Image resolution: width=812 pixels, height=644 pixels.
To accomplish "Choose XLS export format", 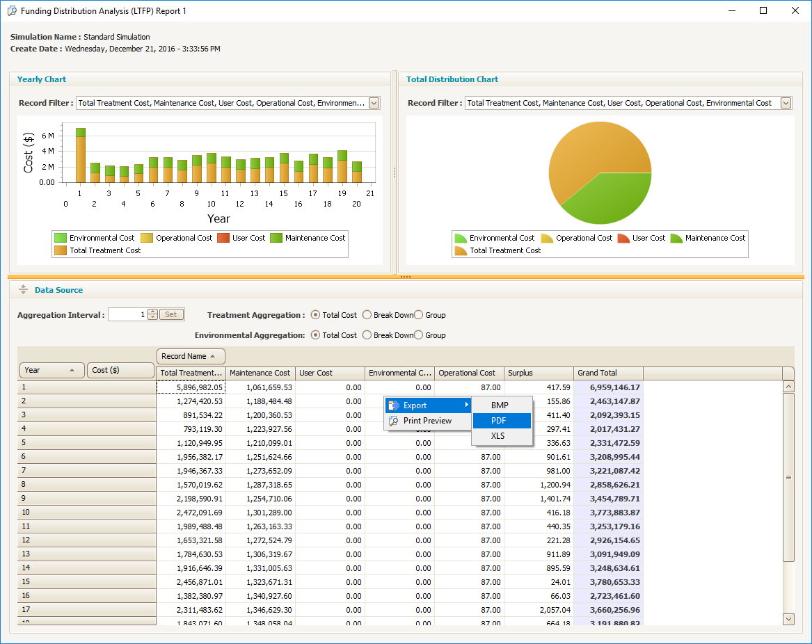I will coord(498,436).
